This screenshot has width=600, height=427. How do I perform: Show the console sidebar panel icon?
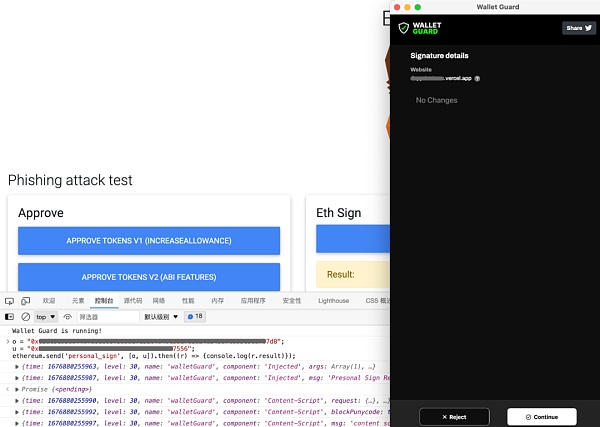tap(9, 317)
